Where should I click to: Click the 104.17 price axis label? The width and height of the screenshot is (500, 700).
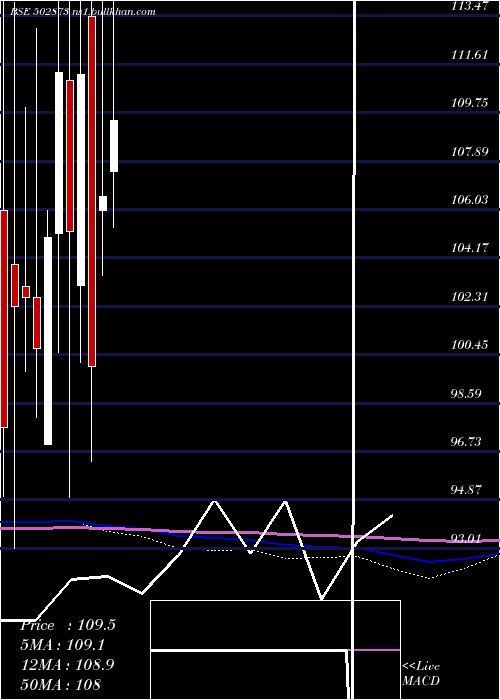point(470,248)
